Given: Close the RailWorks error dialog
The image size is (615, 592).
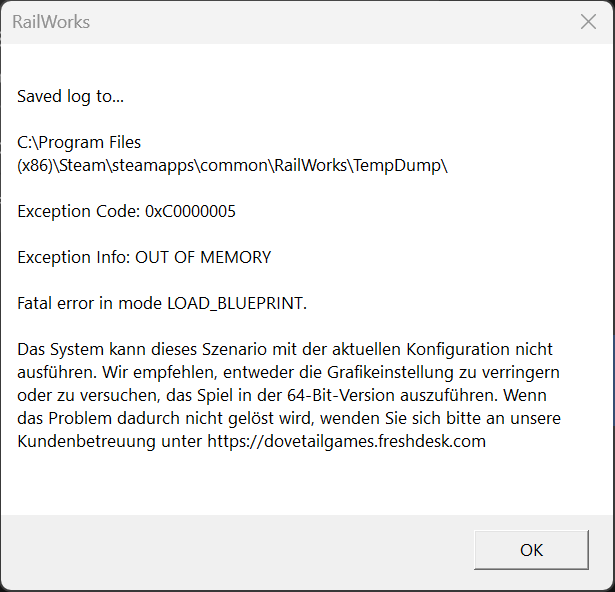Looking at the screenshot, I should pos(588,22).
